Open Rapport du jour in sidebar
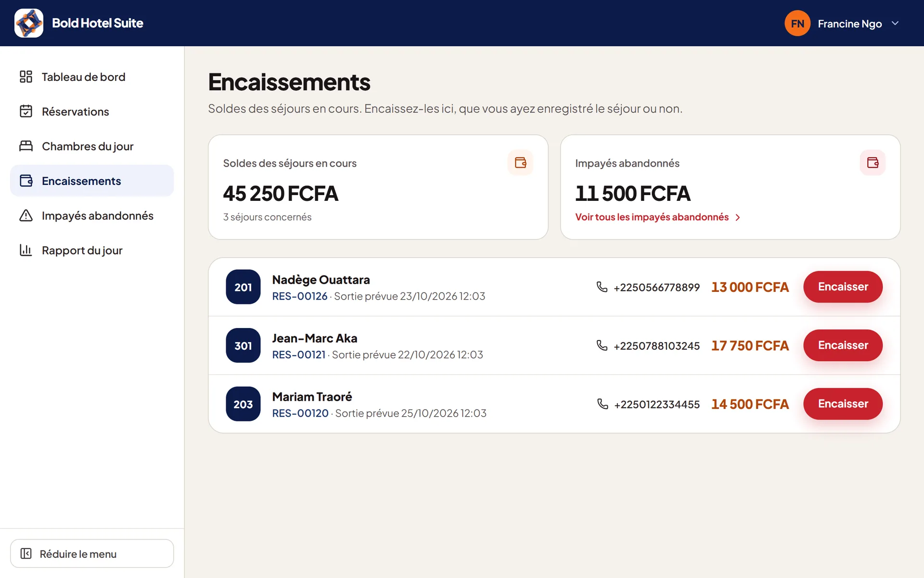This screenshot has height=578, width=924. tap(92, 250)
